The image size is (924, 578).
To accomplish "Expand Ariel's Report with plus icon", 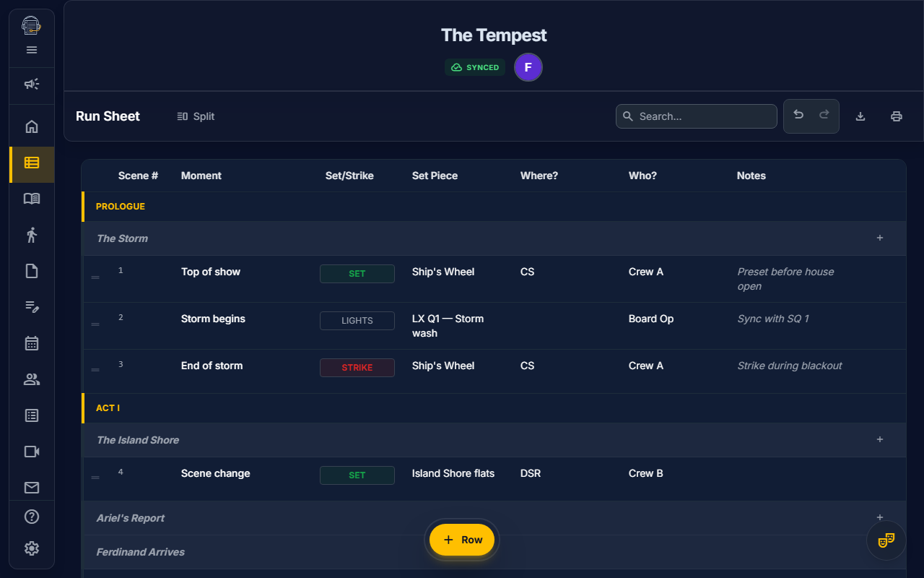I will tap(880, 517).
